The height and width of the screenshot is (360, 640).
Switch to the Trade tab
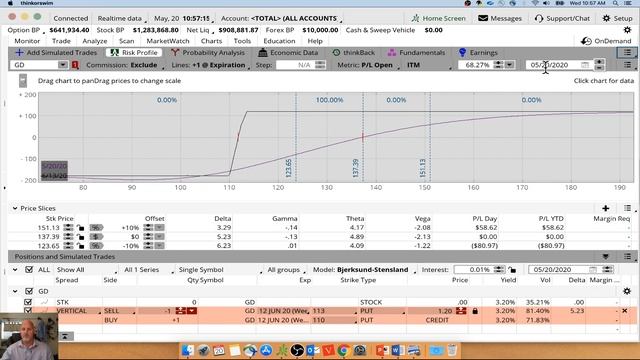point(61,41)
